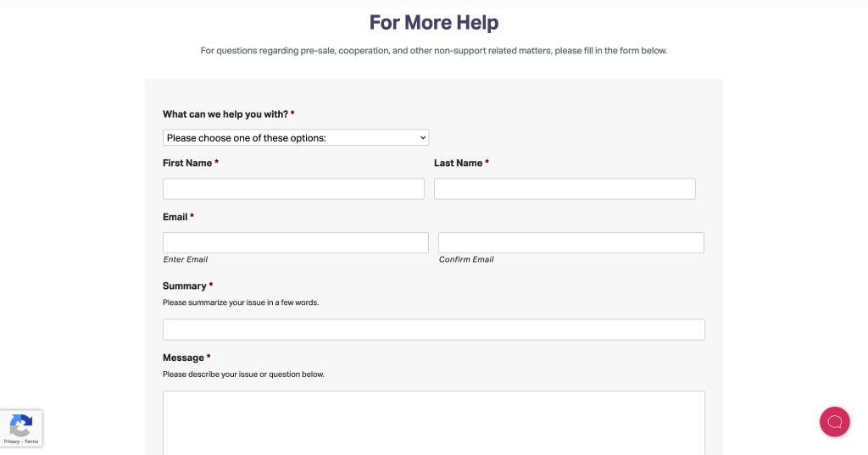
Task: Click the 'For More Help' heading
Action: tap(434, 22)
